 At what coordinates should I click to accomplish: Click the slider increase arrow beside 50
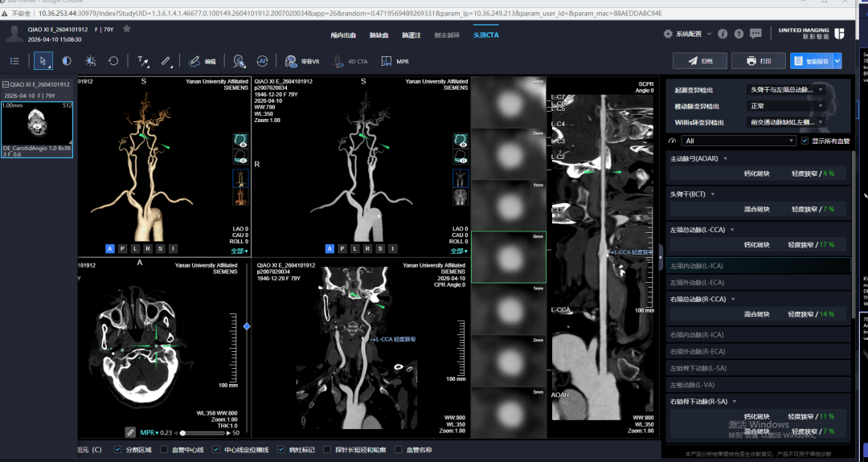[228, 433]
